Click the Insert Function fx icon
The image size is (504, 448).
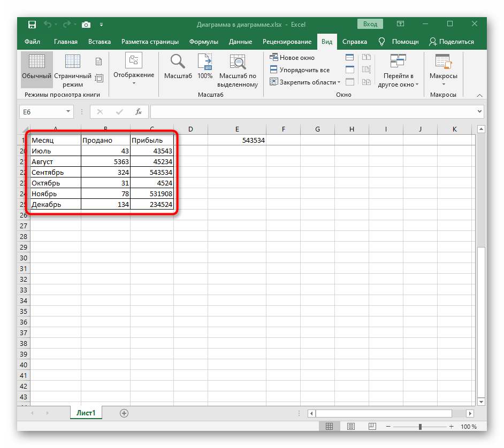(139, 112)
